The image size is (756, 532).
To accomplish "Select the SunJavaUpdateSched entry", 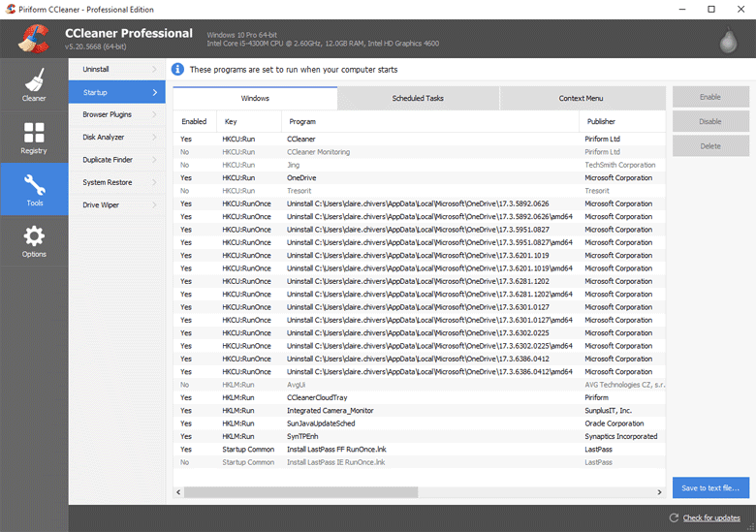I will coord(419,423).
